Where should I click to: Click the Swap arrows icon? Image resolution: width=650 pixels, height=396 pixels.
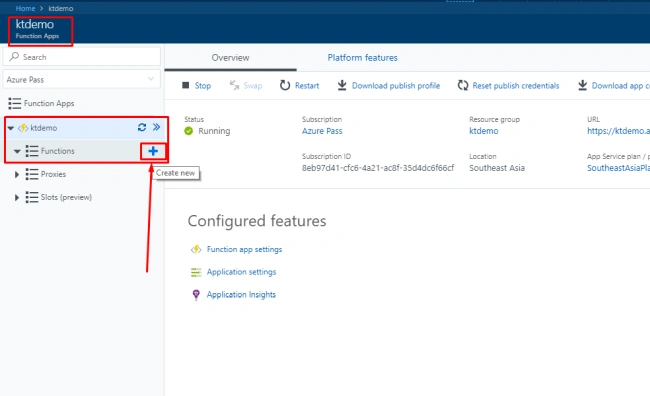(x=235, y=85)
